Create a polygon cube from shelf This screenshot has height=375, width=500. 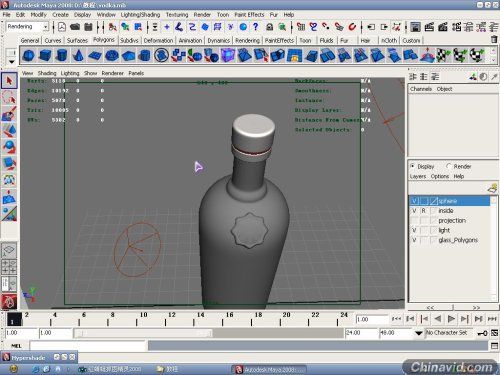point(45,55)
